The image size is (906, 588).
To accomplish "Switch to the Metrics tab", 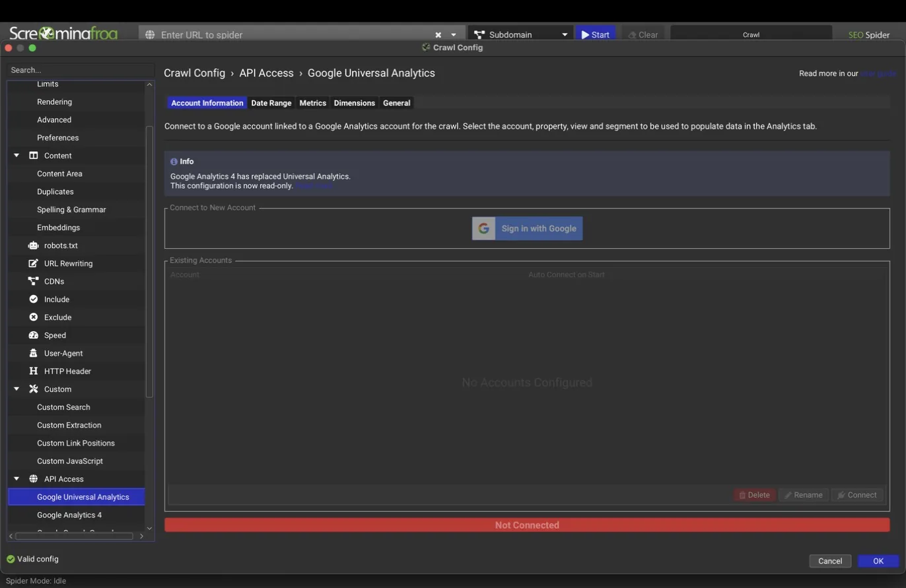I will (312, 103).
